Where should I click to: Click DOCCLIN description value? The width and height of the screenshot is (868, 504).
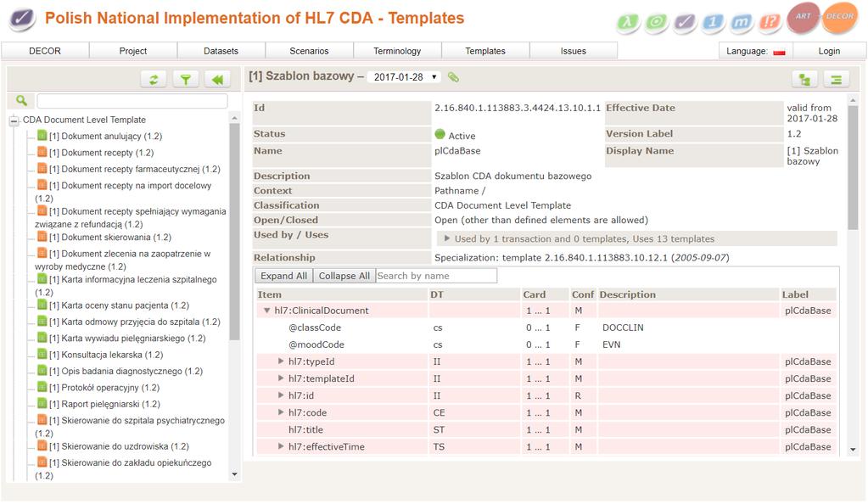[x=623, y=328]
